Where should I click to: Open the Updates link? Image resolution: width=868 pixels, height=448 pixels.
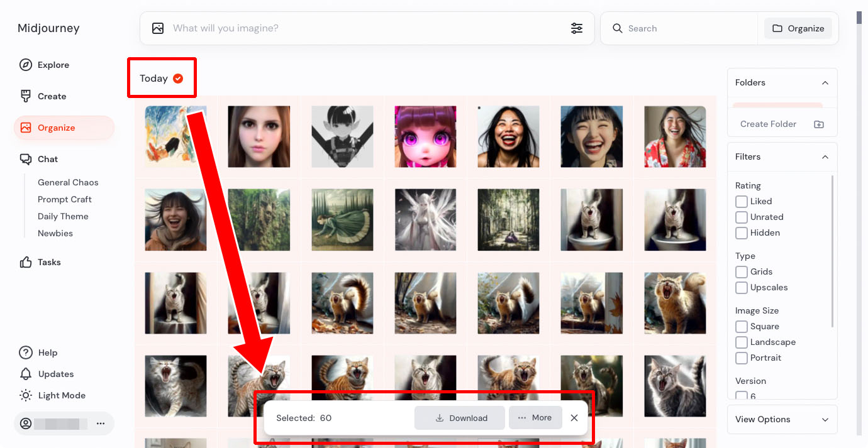[56, 374]
